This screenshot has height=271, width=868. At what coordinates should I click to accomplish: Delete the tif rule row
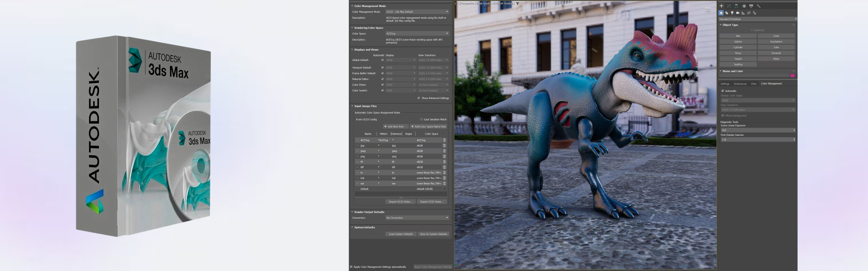tap(444, 162)
